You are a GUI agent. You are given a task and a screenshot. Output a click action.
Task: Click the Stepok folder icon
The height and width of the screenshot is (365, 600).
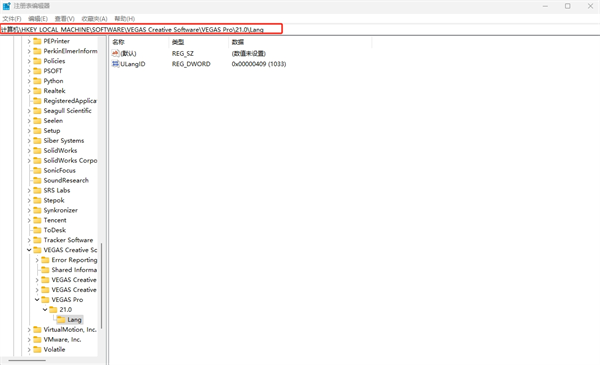pyautogui.click(x=37, y=200)
